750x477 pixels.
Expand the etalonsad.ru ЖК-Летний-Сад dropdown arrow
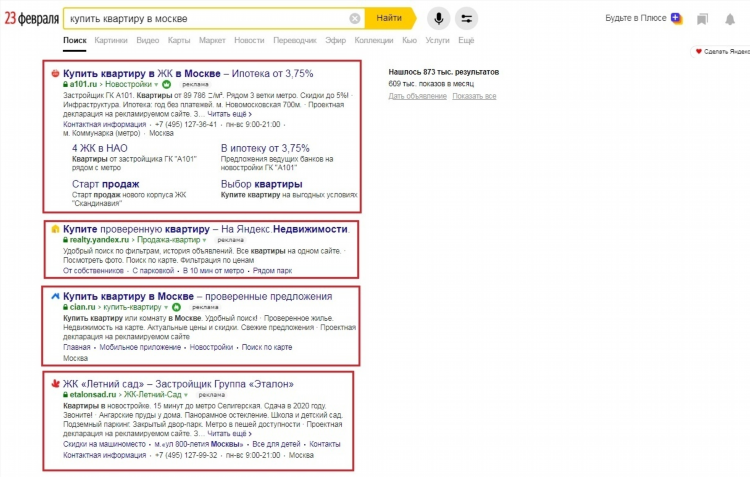tap(186, 395)
